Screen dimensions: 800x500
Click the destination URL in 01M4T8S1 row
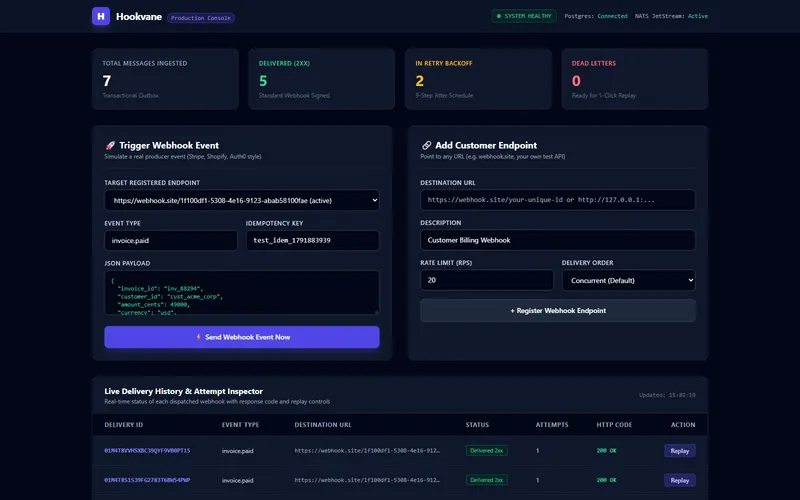367,480
